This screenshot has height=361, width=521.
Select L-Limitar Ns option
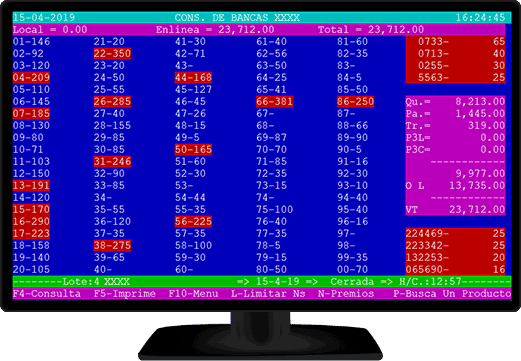(268, 294)
